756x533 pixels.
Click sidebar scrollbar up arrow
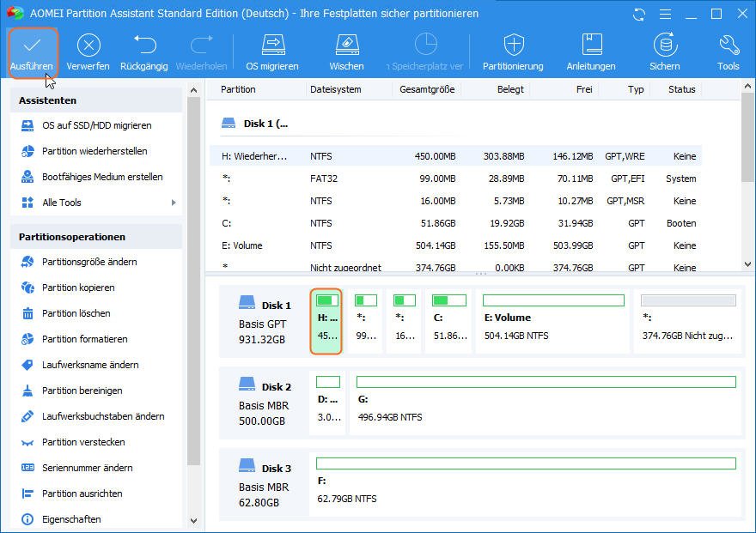[194, 90]
